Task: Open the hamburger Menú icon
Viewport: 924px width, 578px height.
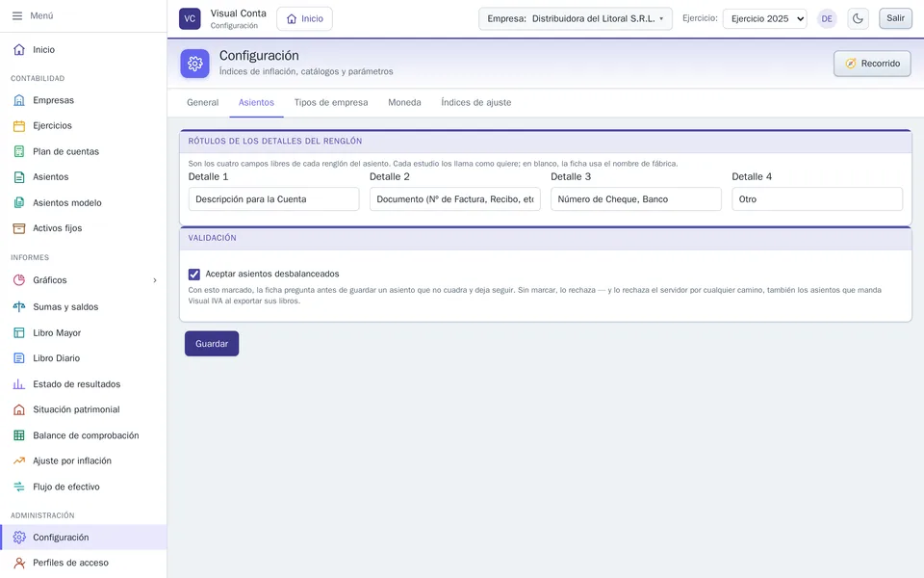Action: pos(17,16)
